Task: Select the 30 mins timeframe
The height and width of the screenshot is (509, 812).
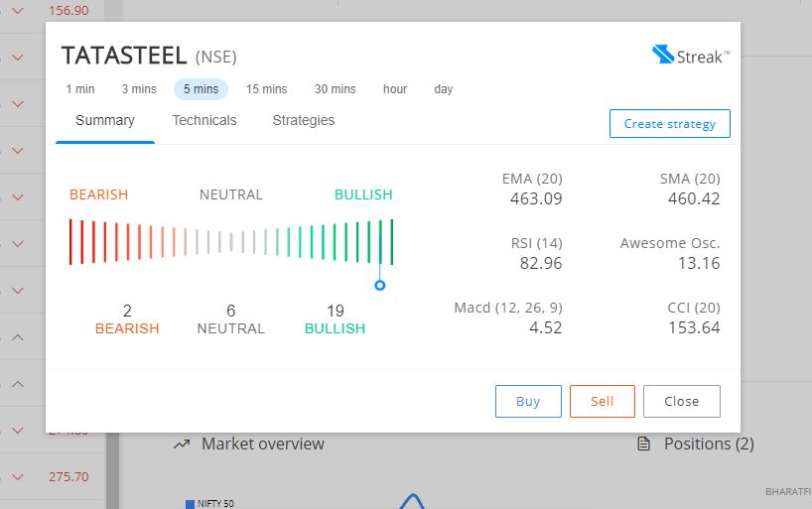Action: click(x=336, y=89)
